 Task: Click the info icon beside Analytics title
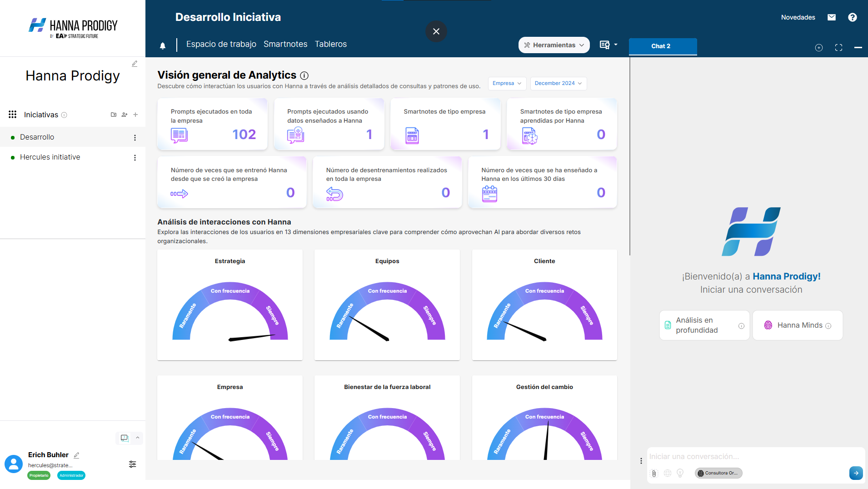(304, 75)
